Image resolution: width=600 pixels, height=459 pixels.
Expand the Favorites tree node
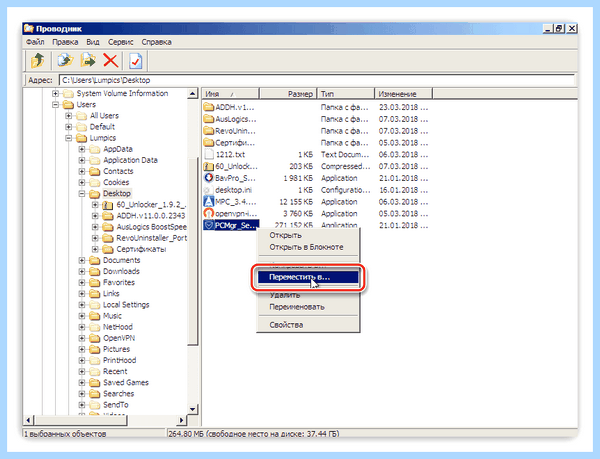82,282
